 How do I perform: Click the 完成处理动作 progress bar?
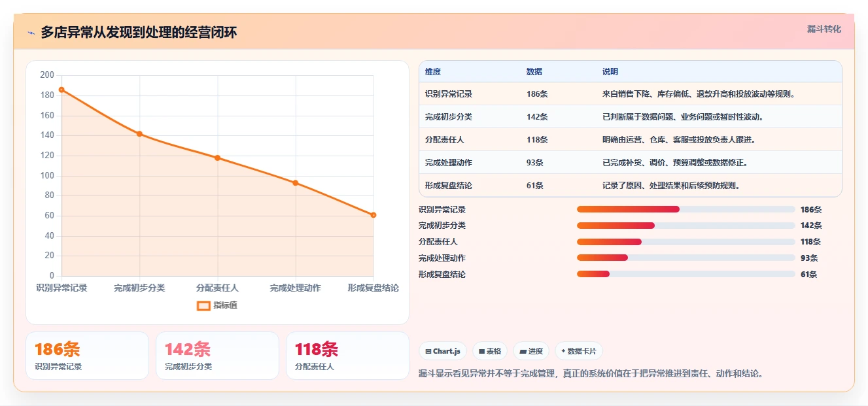pos(686,258)
